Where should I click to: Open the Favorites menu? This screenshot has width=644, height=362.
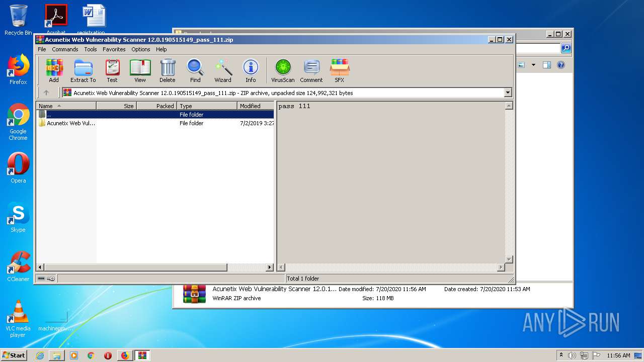pyautogui.click(x=114, y=49)
